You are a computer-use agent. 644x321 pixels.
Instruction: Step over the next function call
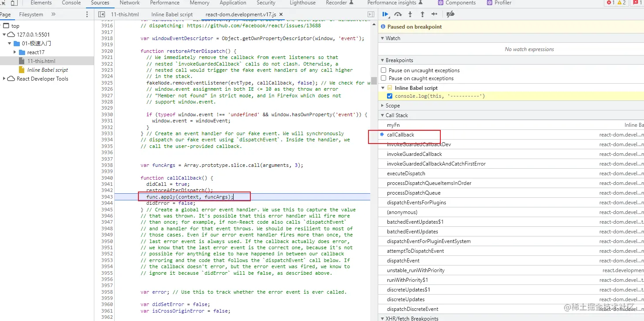[x=398, y=15]
